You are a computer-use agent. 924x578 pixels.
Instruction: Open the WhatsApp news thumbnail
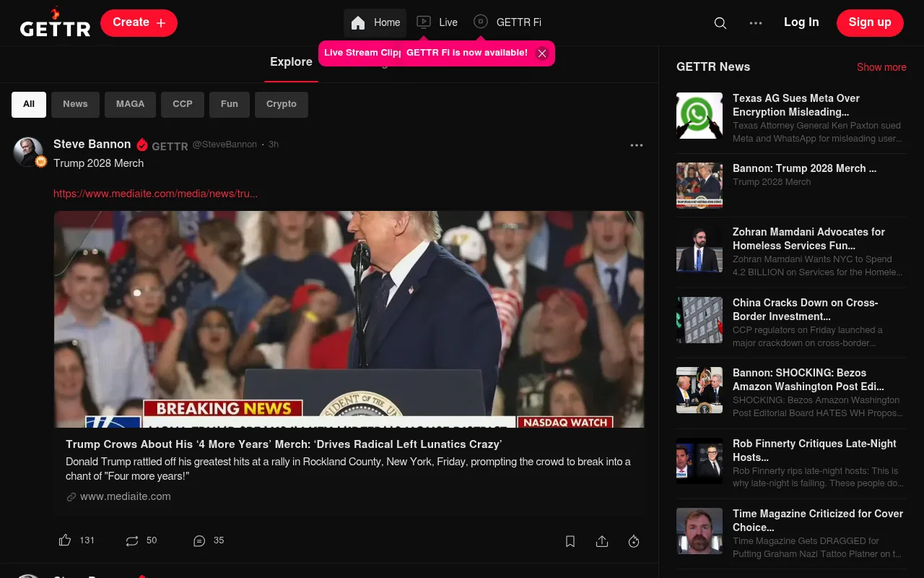click(x=699, y=116)
